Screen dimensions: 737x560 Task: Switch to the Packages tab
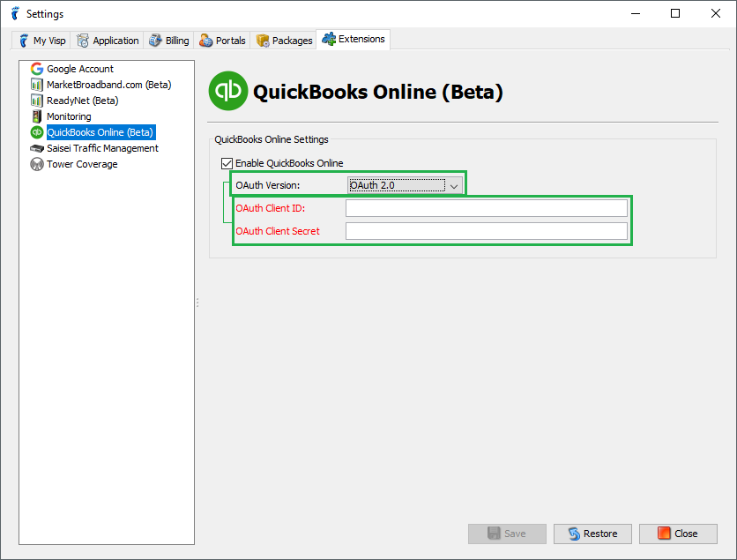[284, 41]
